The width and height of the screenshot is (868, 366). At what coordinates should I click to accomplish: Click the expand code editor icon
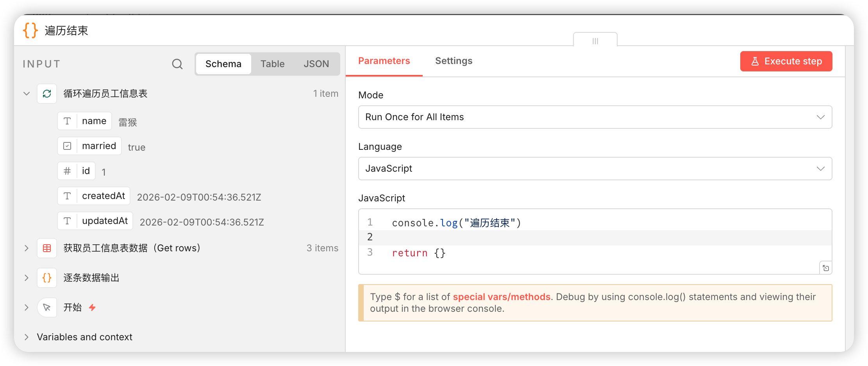(825, 268)
